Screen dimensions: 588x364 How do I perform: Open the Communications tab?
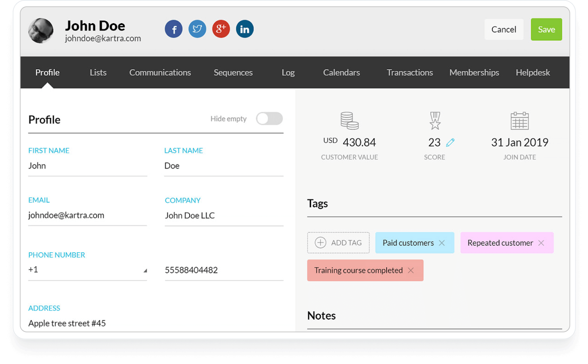160,72
